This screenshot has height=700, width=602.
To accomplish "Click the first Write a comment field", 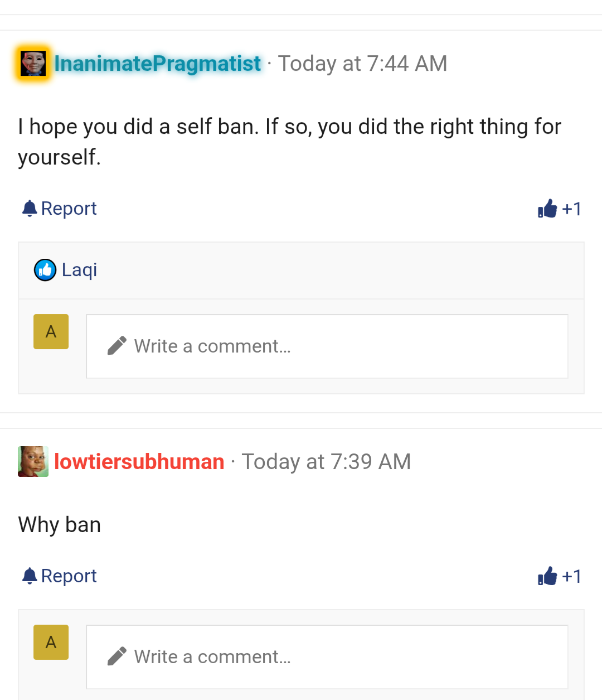I will coord(327,346).
